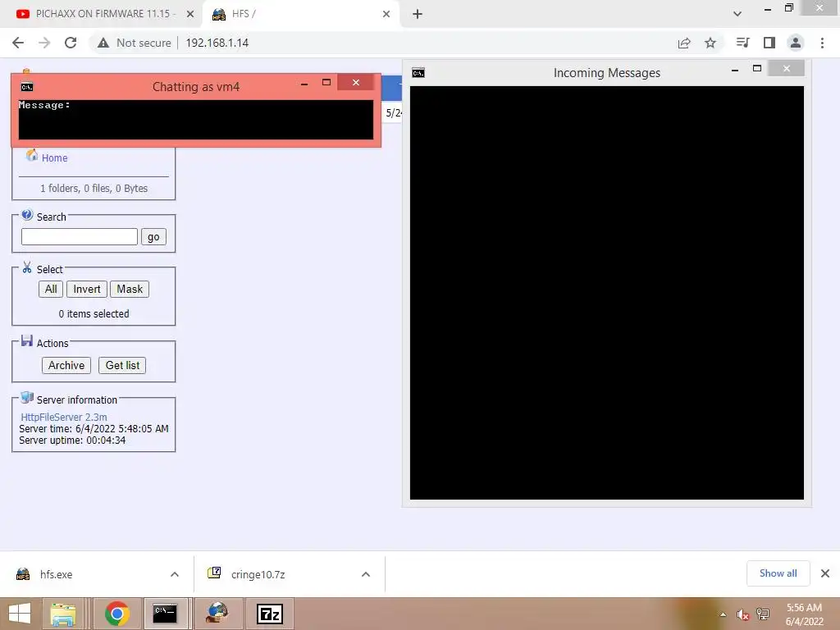Open the tab search chevron
This screenshot has height=630, width=840.
click(737, 14)
